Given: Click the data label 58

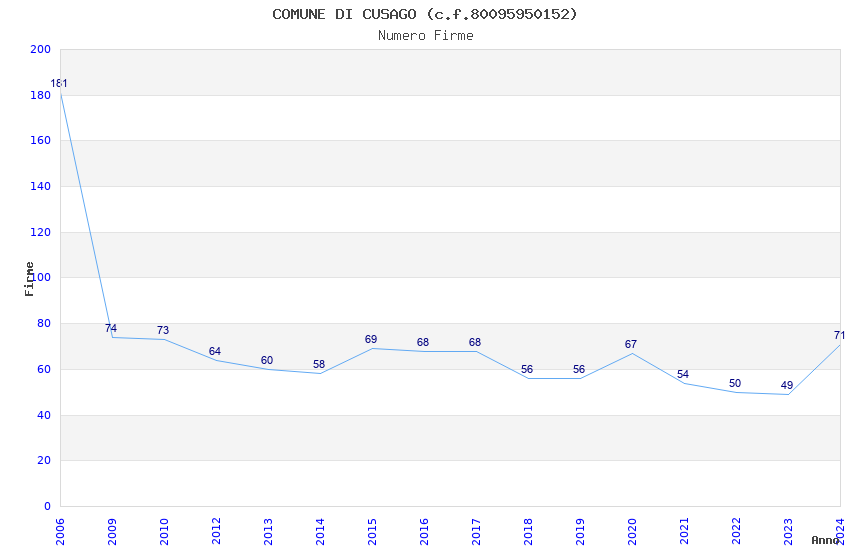Looking at the screenshot, I should [319, 365].
